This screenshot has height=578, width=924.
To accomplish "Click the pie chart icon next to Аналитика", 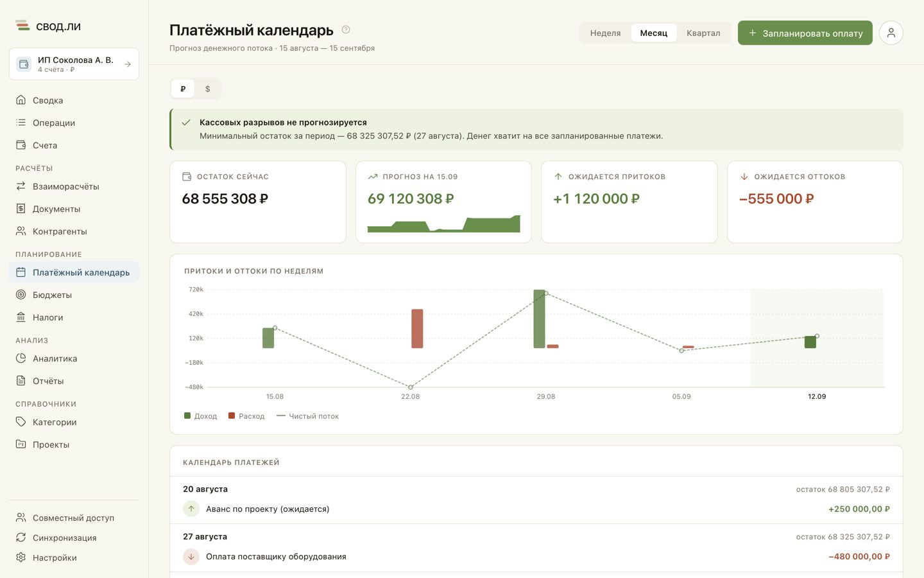I will 21,358.
